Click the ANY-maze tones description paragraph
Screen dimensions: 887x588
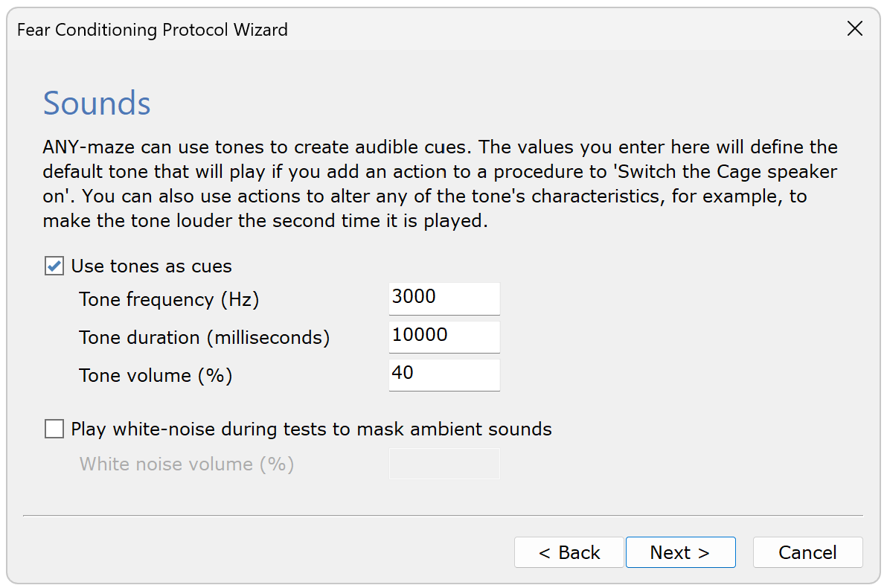tap(439, 184)
